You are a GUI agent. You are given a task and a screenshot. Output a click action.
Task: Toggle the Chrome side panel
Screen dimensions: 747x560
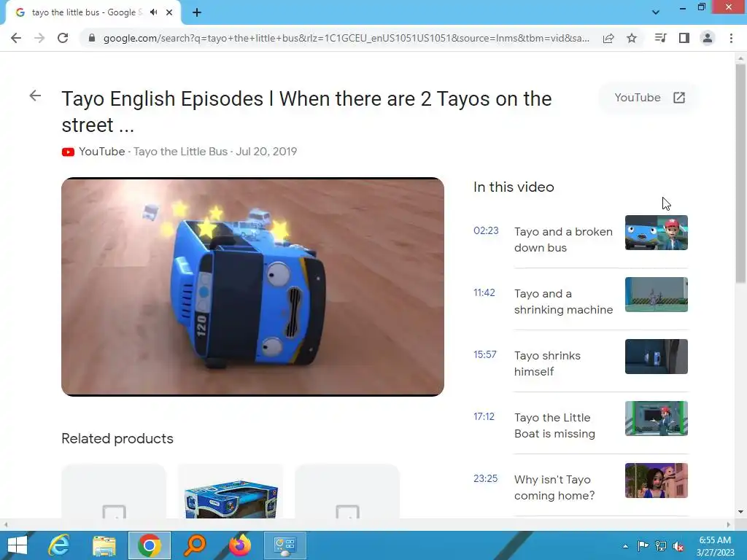(684, 38)
